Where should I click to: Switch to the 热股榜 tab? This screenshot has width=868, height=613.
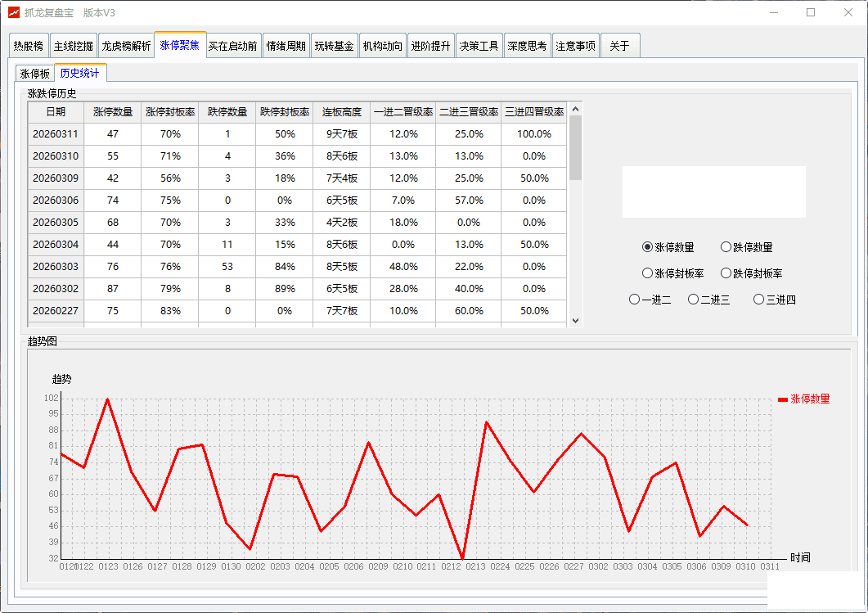(29, 46)
